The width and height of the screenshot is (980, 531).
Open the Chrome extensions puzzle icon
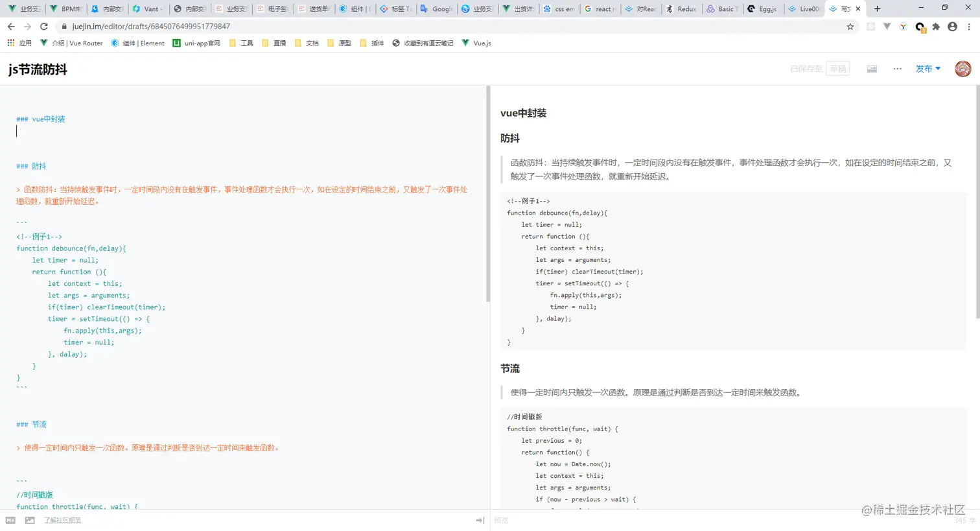pyautogui.click(x=936, y=27)
